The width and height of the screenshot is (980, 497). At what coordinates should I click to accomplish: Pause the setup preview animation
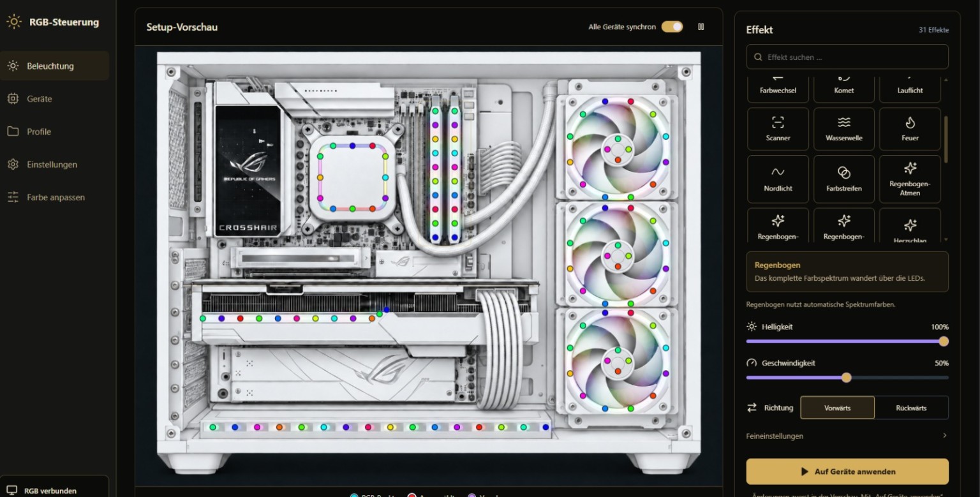(x=701, y=27)
